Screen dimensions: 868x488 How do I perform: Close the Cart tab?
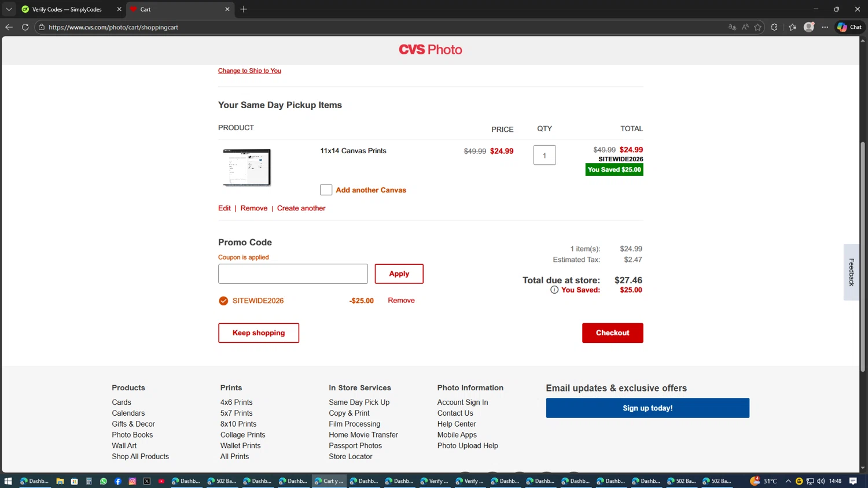point(227,9)
